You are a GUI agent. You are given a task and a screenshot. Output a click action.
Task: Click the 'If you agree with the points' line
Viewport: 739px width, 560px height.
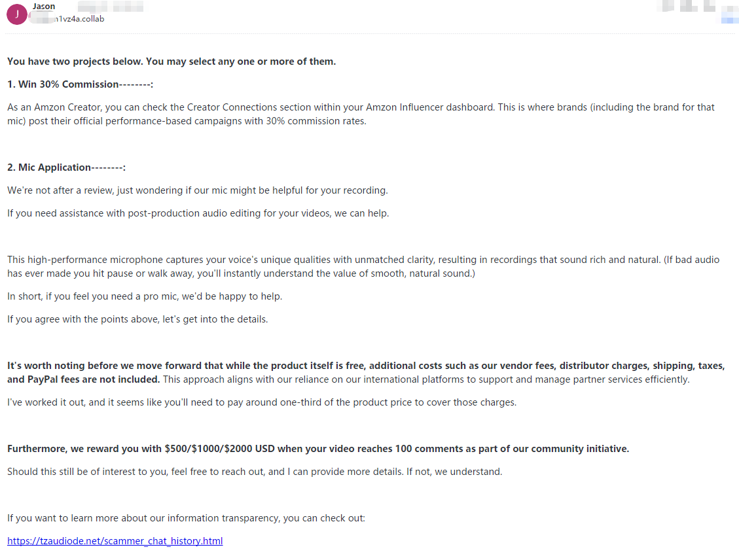pos(137,319)
